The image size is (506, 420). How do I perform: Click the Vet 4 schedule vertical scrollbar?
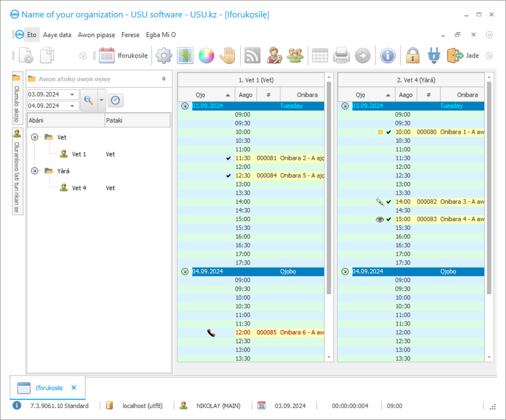click(x=489, y=188)
